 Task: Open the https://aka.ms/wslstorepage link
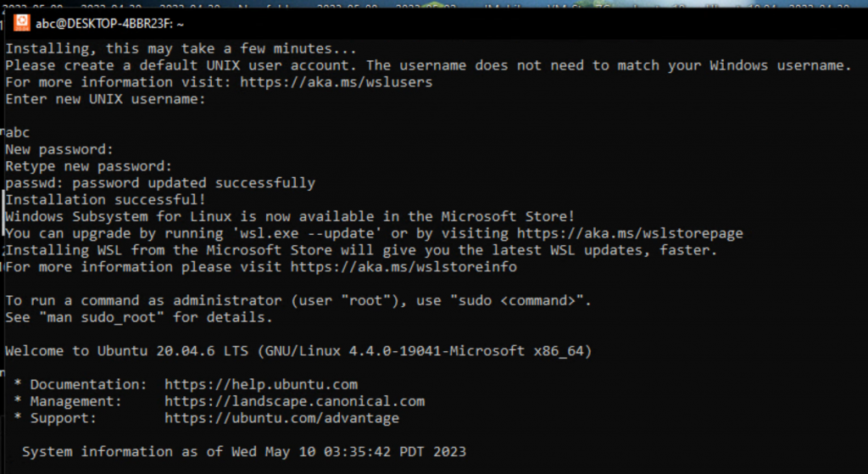coord(630,234)
